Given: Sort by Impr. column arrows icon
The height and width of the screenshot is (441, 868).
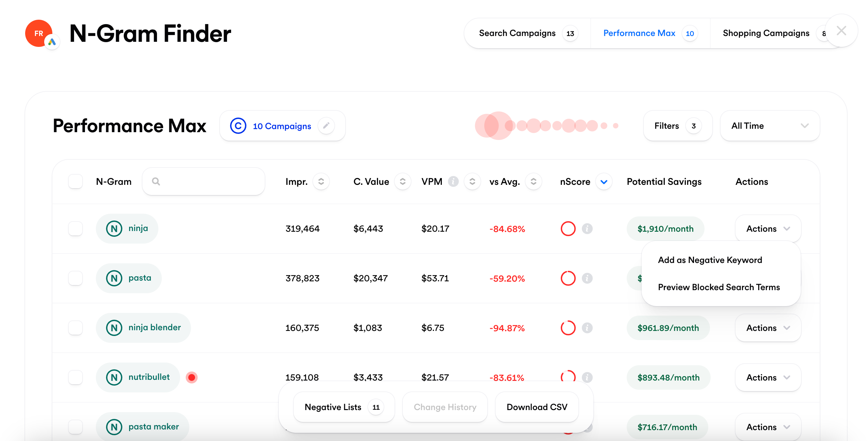Looking at the screenshot, I should point(321,182).
